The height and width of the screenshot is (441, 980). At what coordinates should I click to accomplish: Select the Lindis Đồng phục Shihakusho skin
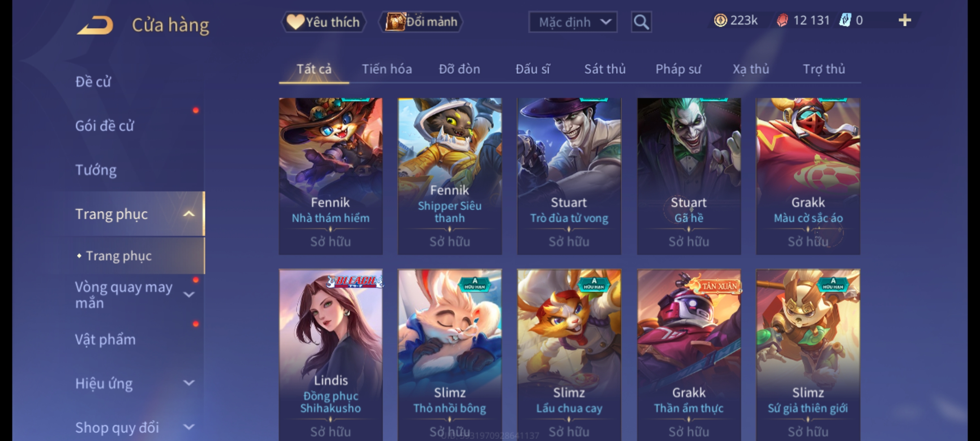[x=331, y=354]
